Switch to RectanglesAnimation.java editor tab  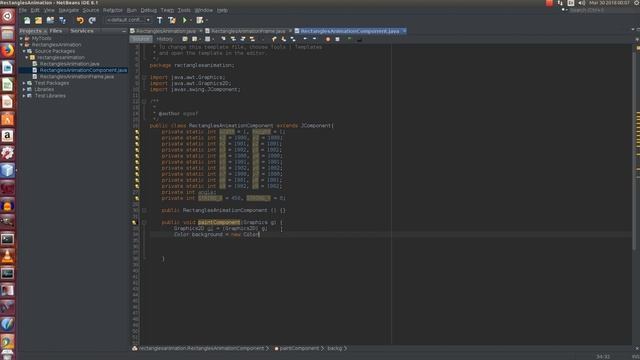point(166,31)
